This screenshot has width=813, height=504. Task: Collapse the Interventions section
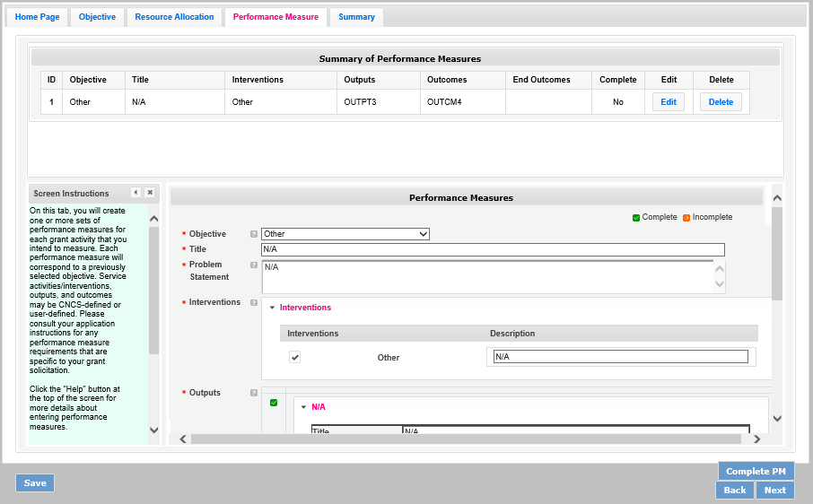coord(272,308)
